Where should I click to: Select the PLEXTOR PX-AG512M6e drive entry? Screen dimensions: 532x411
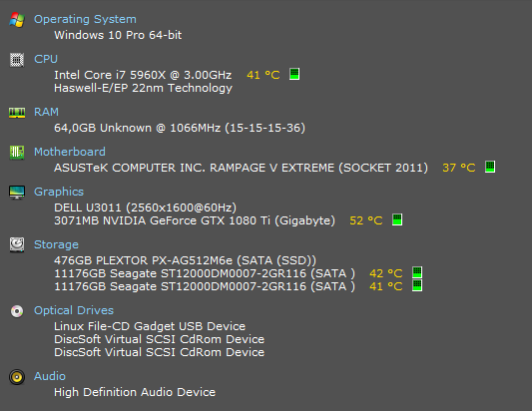185,260
